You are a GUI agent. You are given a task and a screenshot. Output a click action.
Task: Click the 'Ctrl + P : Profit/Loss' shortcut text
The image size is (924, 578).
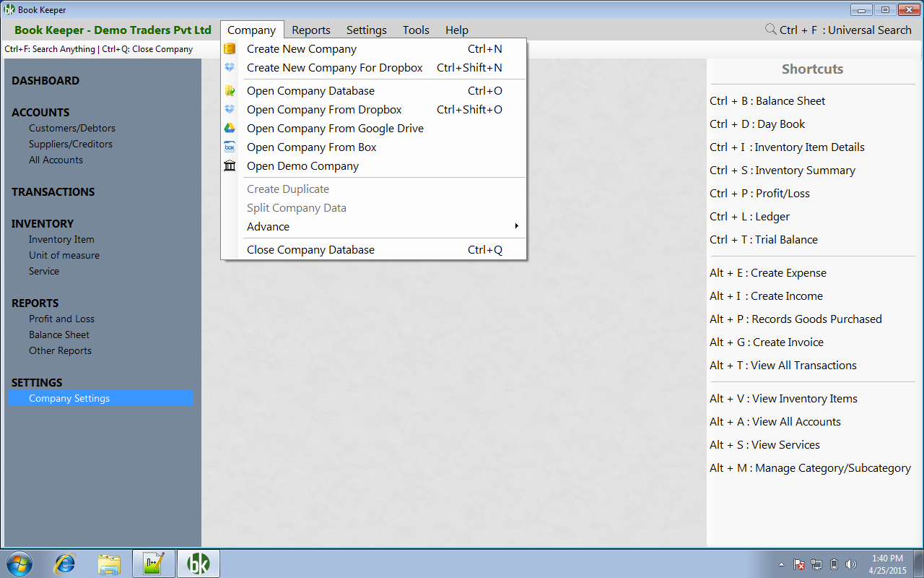pyautogui.click(x=759, y=194)
